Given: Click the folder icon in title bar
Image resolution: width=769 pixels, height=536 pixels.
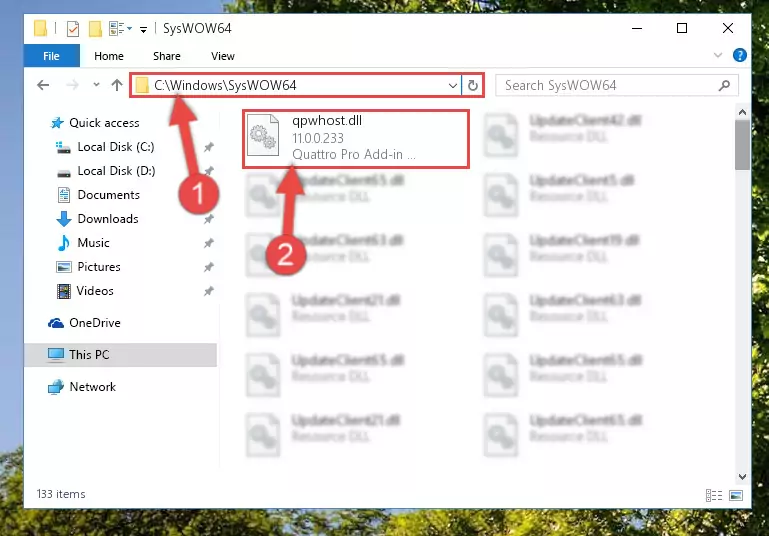Looking at the screenshot, I should coord(41,28).
